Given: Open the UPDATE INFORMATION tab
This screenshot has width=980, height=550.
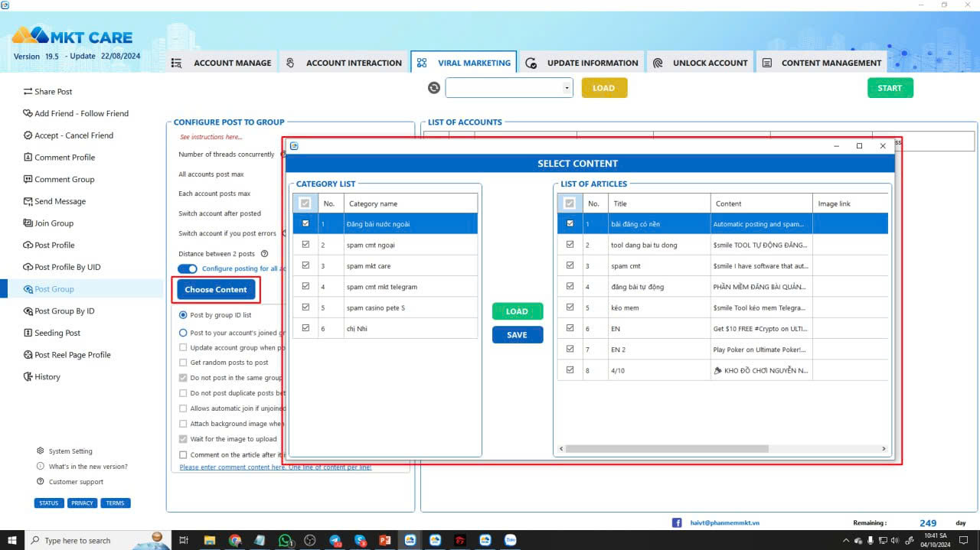Looking at the screenshot, I should pos(582,63).
